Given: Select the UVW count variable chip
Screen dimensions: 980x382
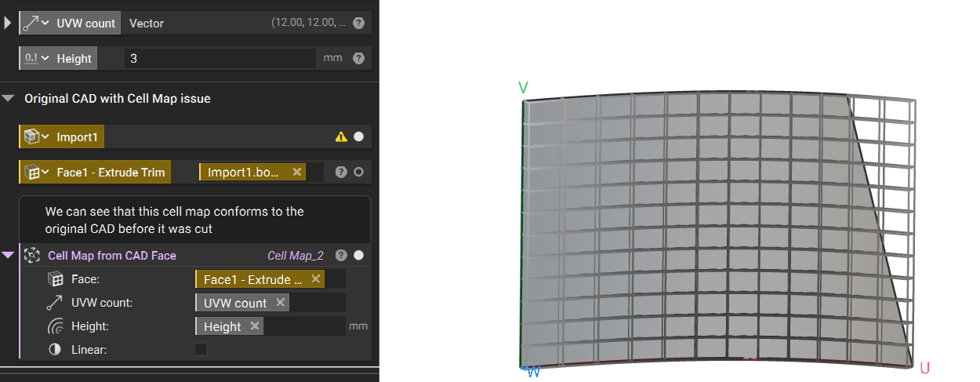Looking at the screenshot, I should tap(85, 23).
